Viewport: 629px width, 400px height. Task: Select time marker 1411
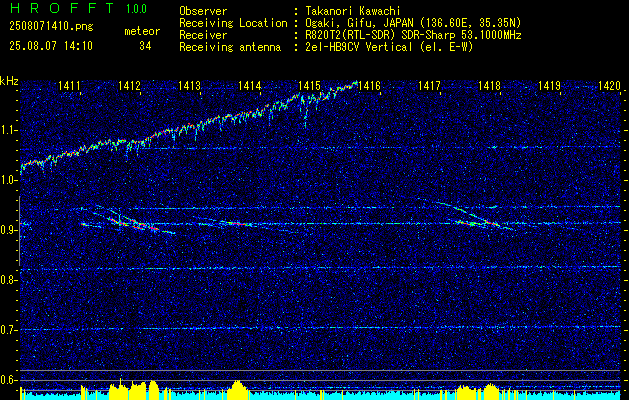(69, 85)
